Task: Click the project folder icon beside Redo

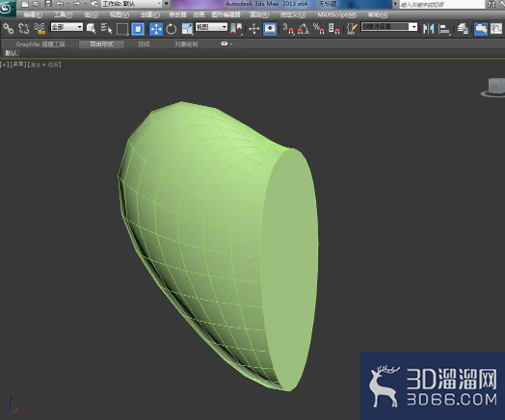Action: (x=94, y=4)
